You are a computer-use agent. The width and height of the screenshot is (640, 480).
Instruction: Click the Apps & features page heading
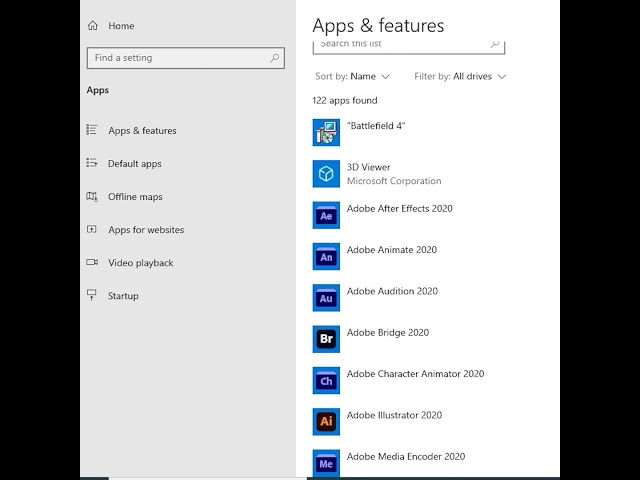click(x=378, y=26)
